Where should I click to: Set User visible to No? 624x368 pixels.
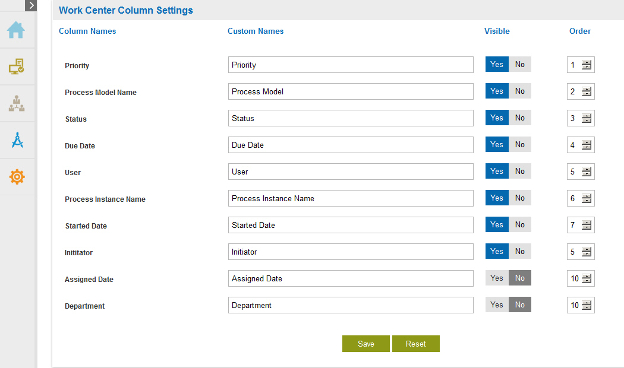pos(520,171)
